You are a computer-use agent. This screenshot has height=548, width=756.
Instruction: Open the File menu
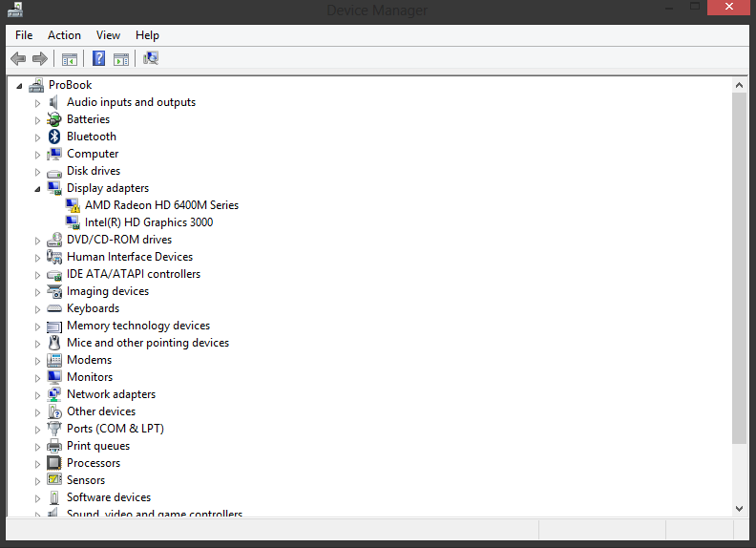click(x=24, y=35)
